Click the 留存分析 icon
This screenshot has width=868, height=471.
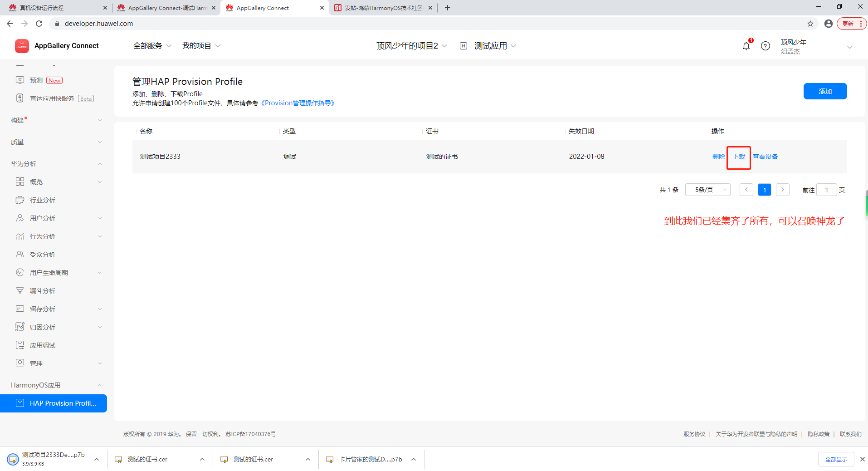(x=20, y=309)
